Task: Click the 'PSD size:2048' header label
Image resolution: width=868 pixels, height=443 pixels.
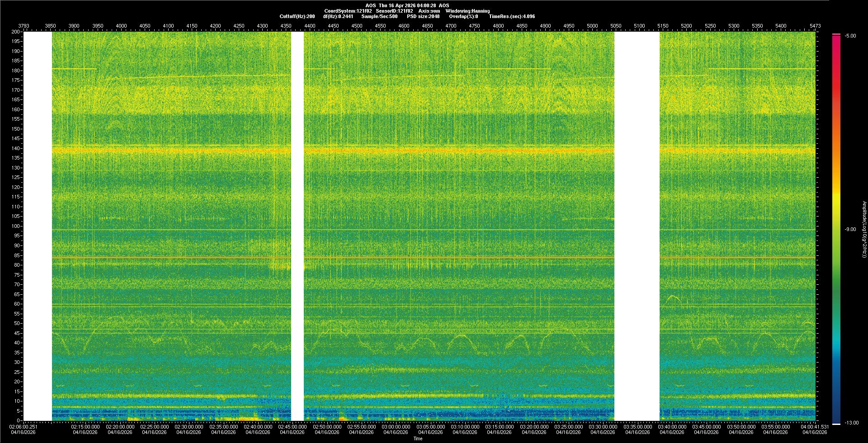Action: click(423, 16)
